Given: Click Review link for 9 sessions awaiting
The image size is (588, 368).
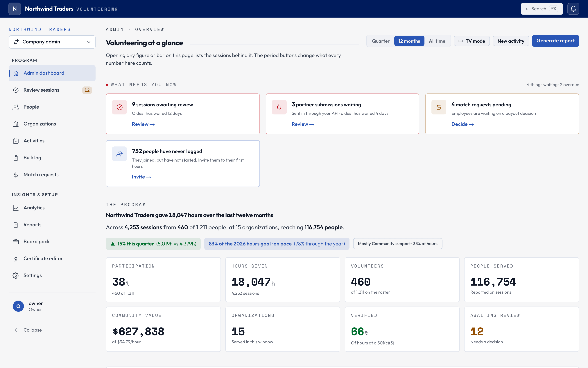Looking at the screenshot, I should point(143,124).
